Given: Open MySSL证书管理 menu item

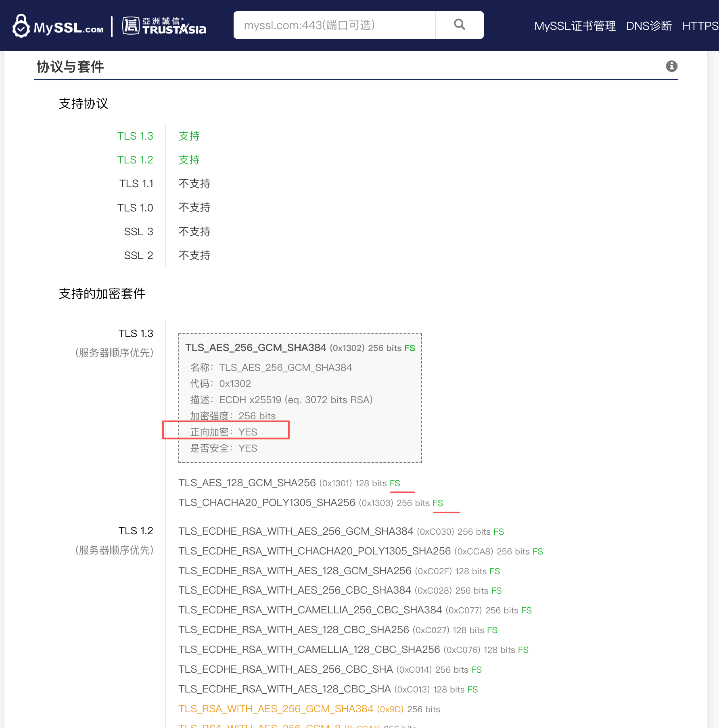Looking at the screenshot, I should point(575,26).
